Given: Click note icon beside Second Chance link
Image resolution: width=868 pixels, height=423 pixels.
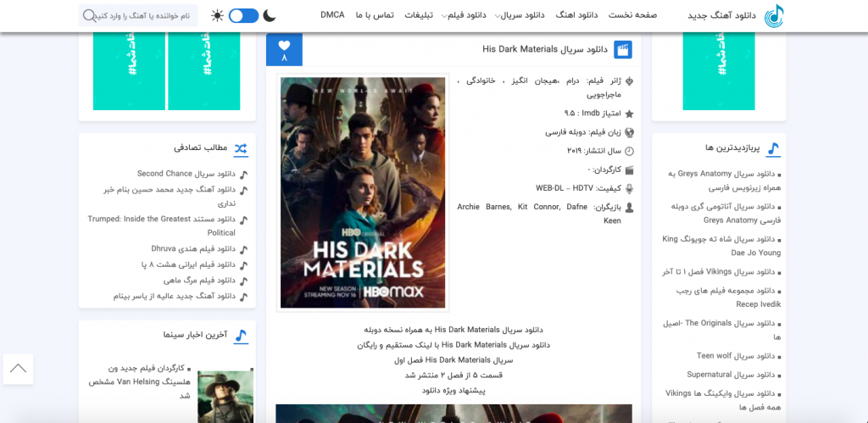Looking at the screenshot, I should 244,175.
